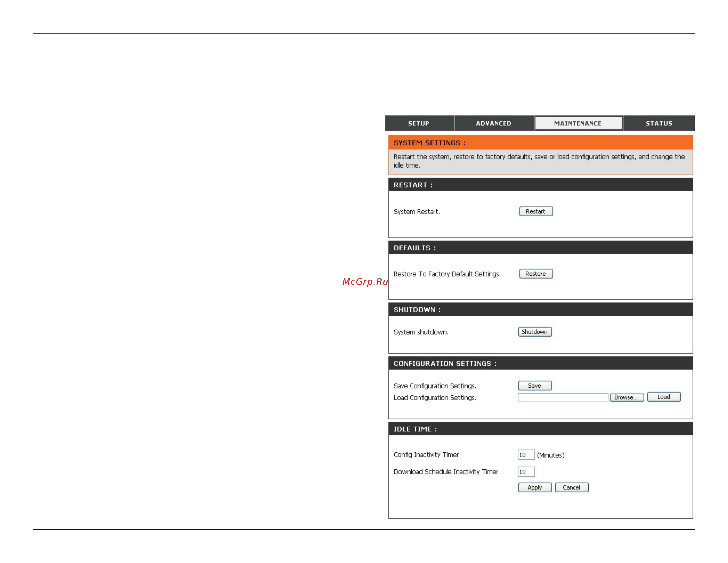Click the Shutdown button

[x=535, y=332]
